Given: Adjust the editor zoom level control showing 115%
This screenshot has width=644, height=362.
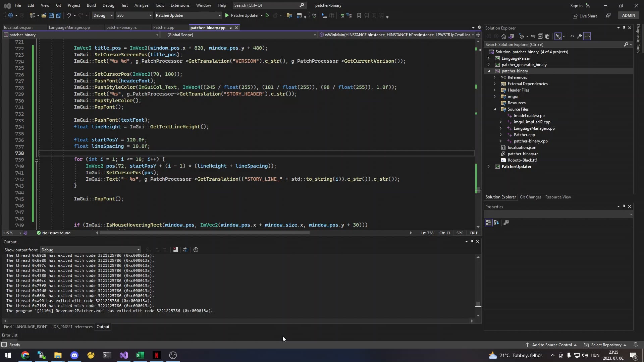Looking at the screenshot, I should [x=12, y=233].
